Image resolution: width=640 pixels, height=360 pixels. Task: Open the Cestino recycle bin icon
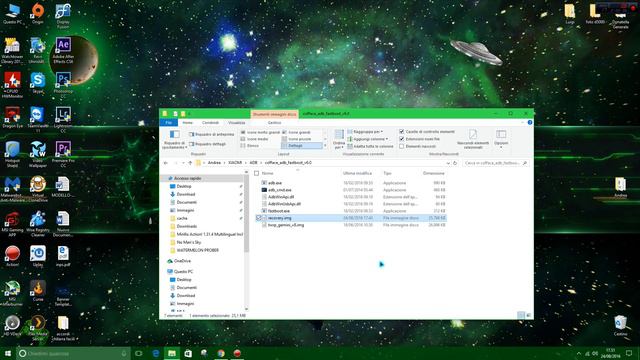(620, 326)
